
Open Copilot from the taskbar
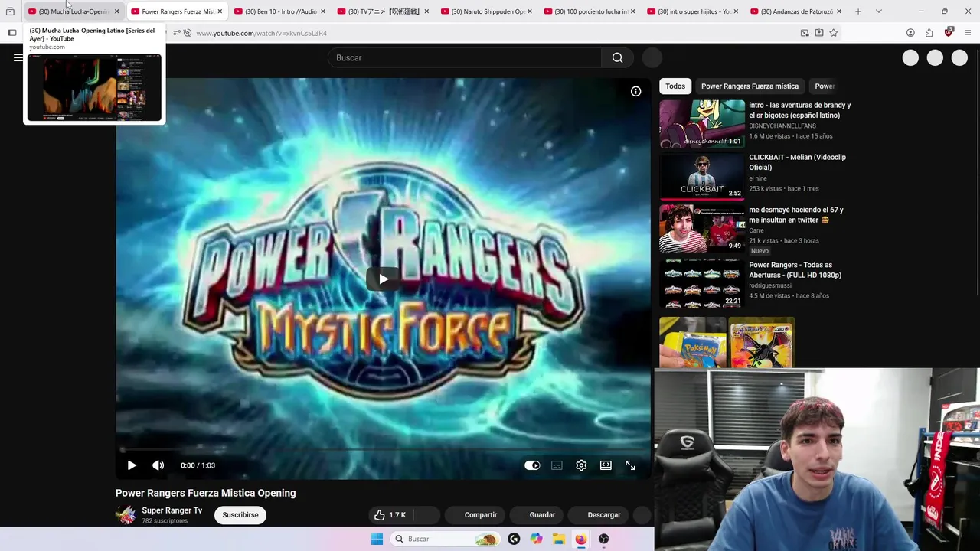[x=536, y=539]
